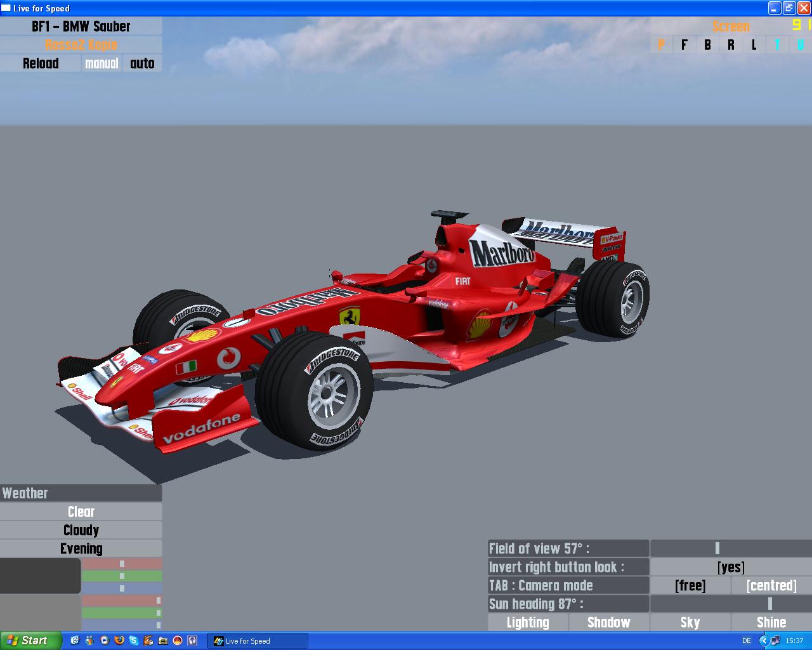812x650 pixels.
Task: Set camera mode to [free]
Action: pyautogui.click(x=690, y=585)
